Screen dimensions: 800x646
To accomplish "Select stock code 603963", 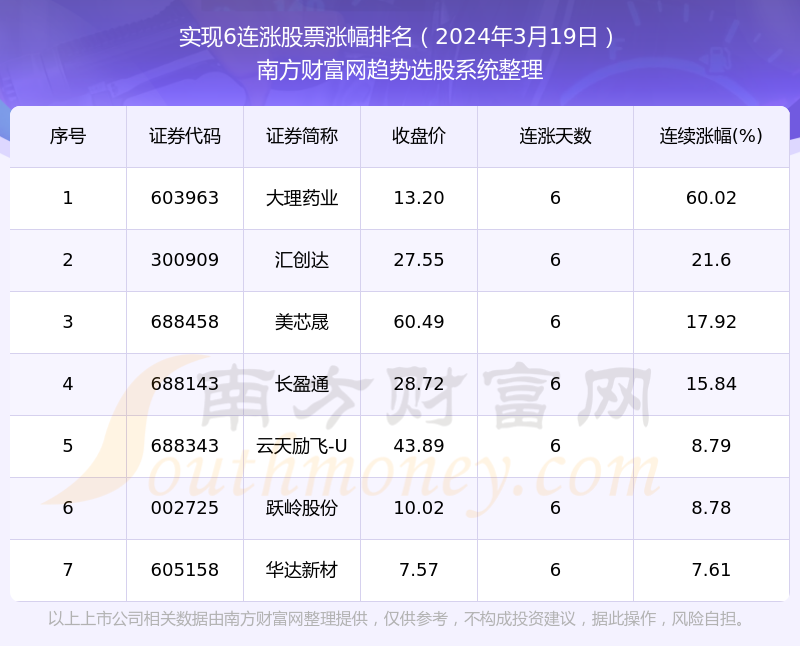I will 185,198.
